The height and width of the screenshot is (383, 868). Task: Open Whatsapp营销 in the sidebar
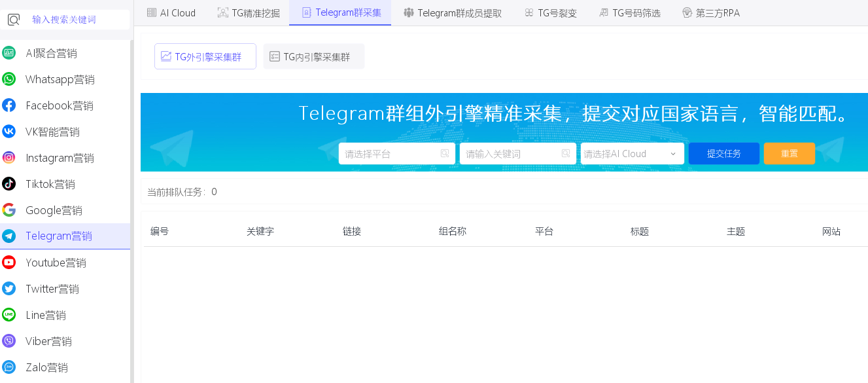[x=65, y=79]
